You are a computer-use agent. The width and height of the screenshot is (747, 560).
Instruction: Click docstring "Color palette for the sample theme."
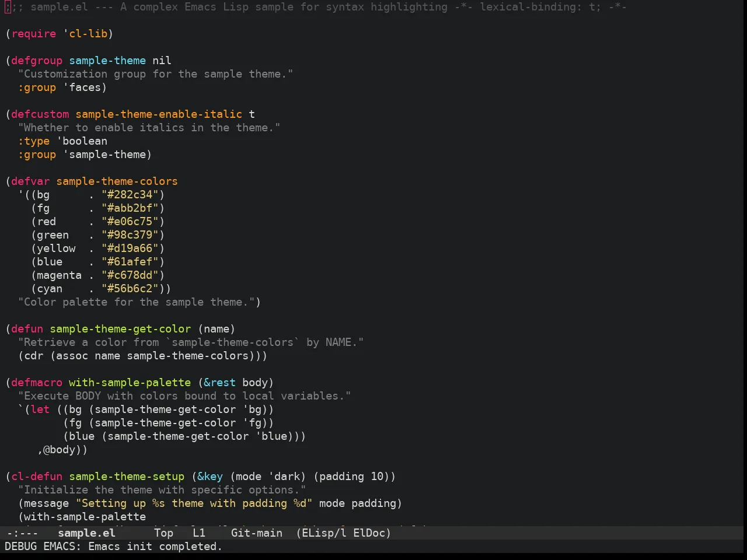point(137,302)
